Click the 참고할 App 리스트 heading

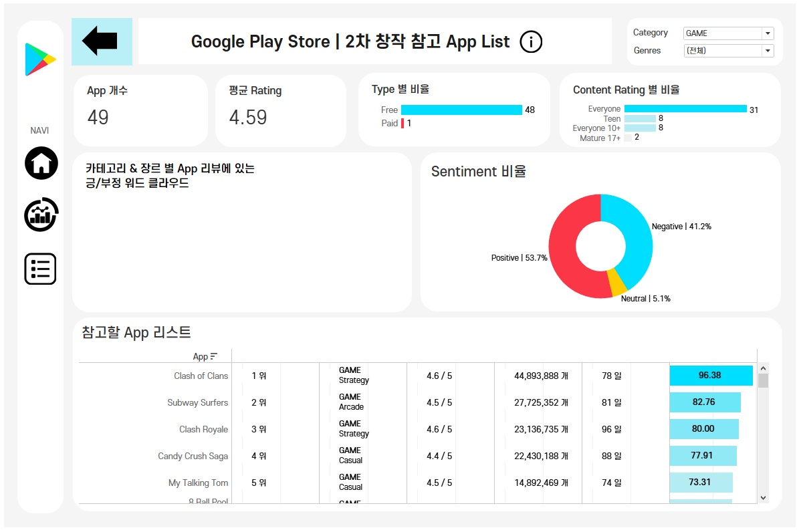[x=136, y=332]
